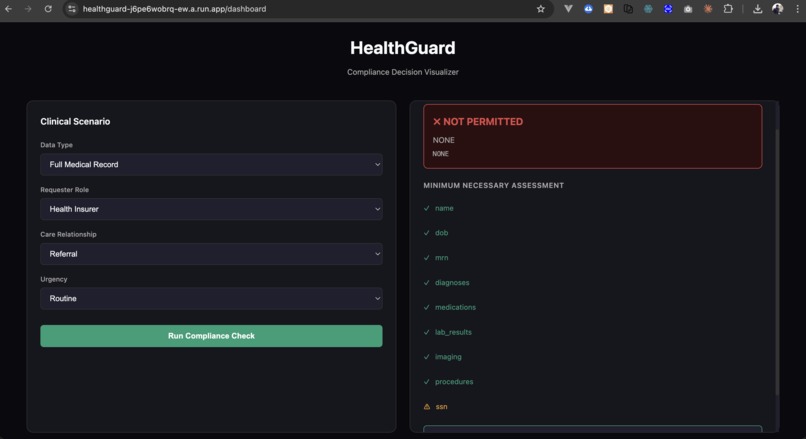Viewport: 806px width, 439px height.
Task: Open the orange square extension icon
Action: [608, 9]
